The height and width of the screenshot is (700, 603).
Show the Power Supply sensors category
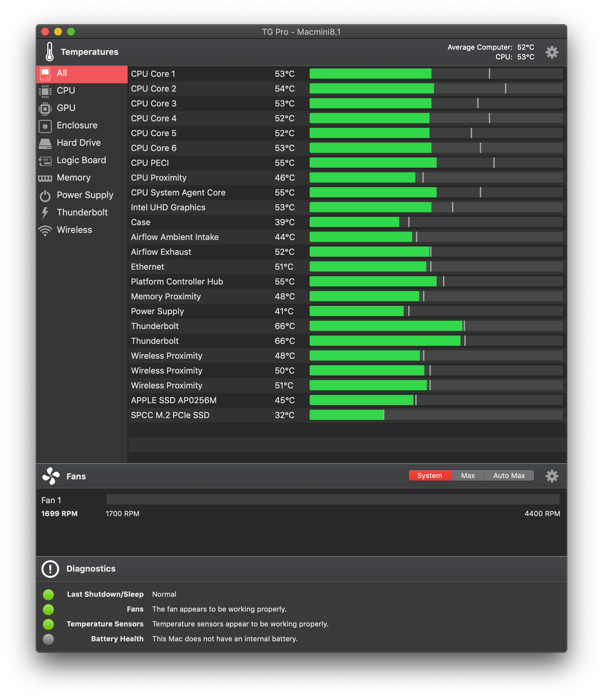[85, 195]
